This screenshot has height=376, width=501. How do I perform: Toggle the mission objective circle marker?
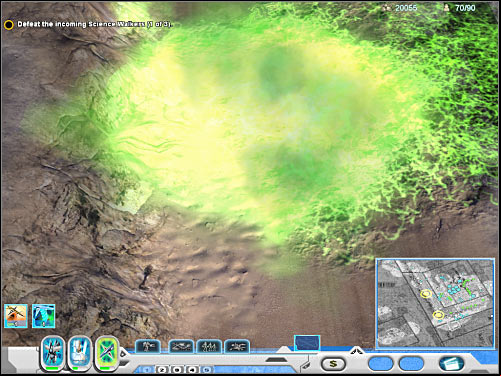pos(9,25)
